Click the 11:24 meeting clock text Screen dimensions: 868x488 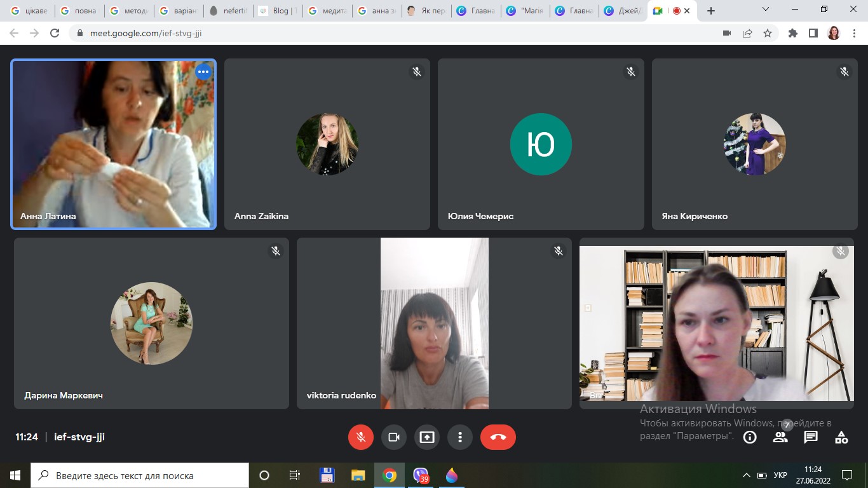pyautogui.click(x=27, y=437)
